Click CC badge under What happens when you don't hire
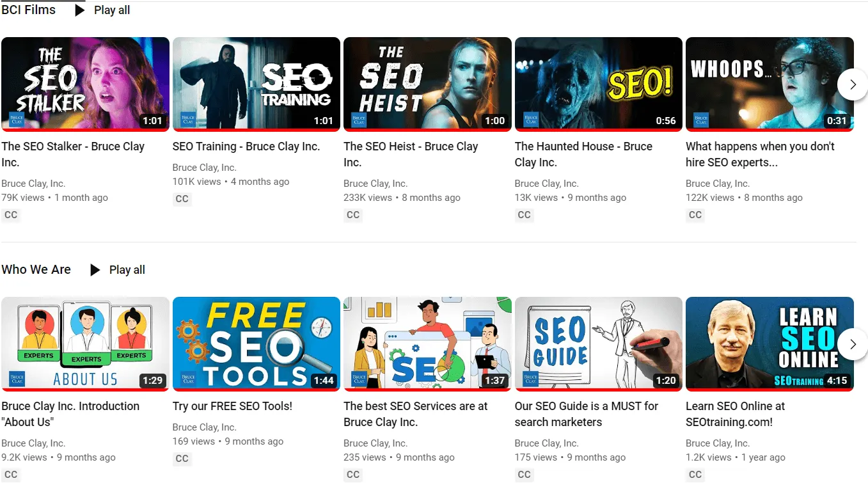Viewport: 868px width, 483px height. coord(695,215)
